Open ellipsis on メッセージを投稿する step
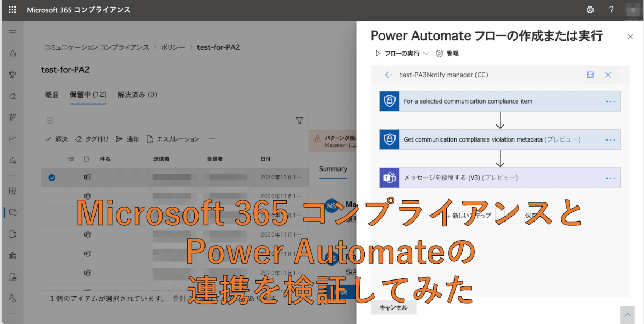Viewport: 644px width, 324px height. 610,178
